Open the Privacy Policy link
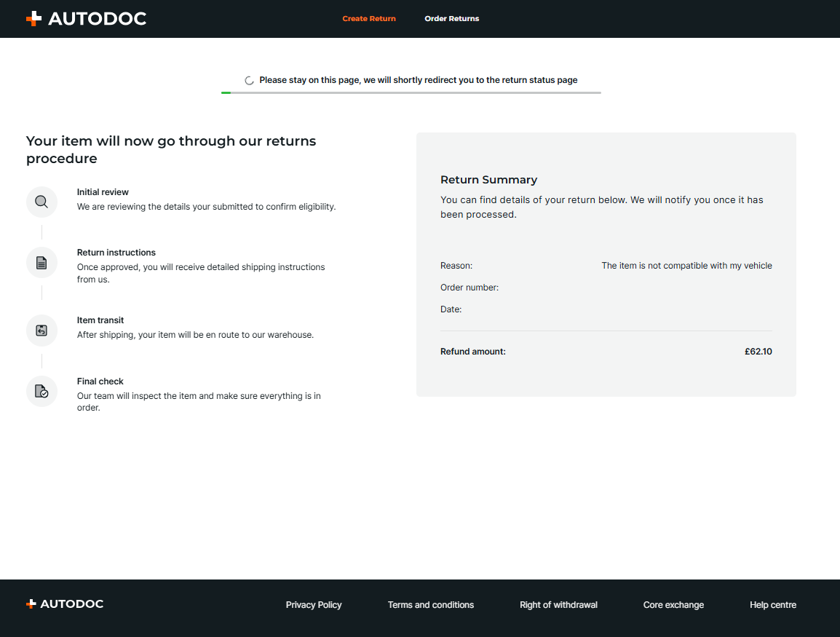This screenshot has height=637, width=840. pos(314,605)
